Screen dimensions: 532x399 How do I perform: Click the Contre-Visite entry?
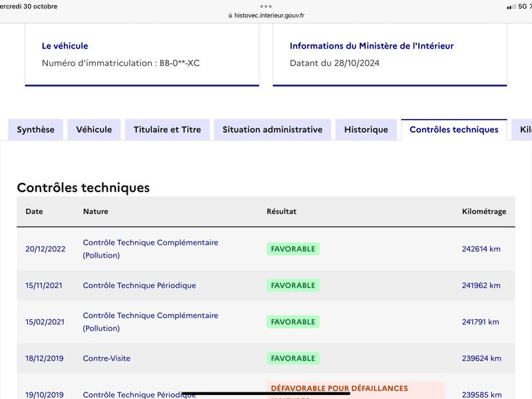click(106, 358)
